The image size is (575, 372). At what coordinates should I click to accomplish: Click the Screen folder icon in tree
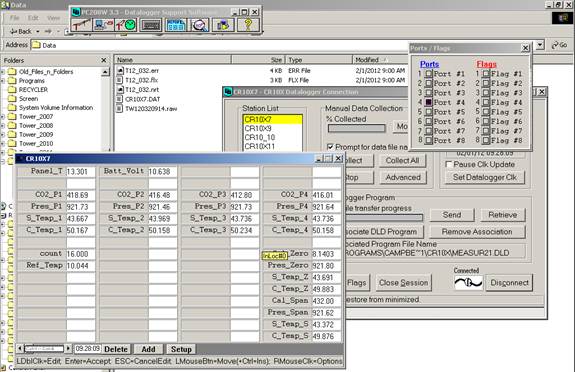12,99
